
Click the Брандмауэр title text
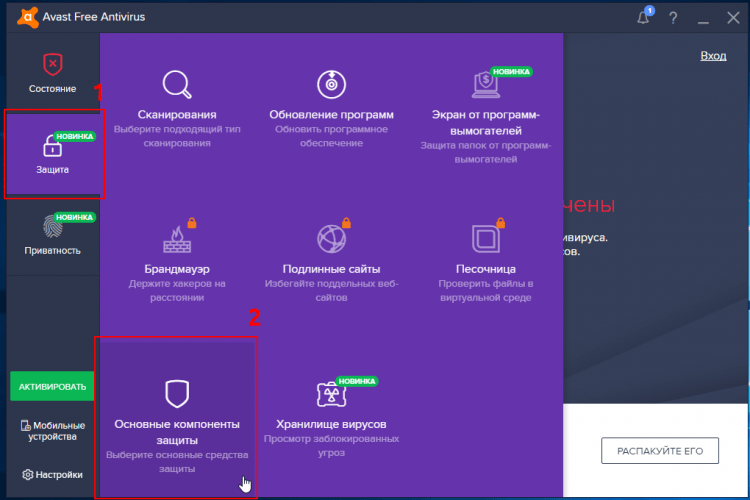click(177, 269)
